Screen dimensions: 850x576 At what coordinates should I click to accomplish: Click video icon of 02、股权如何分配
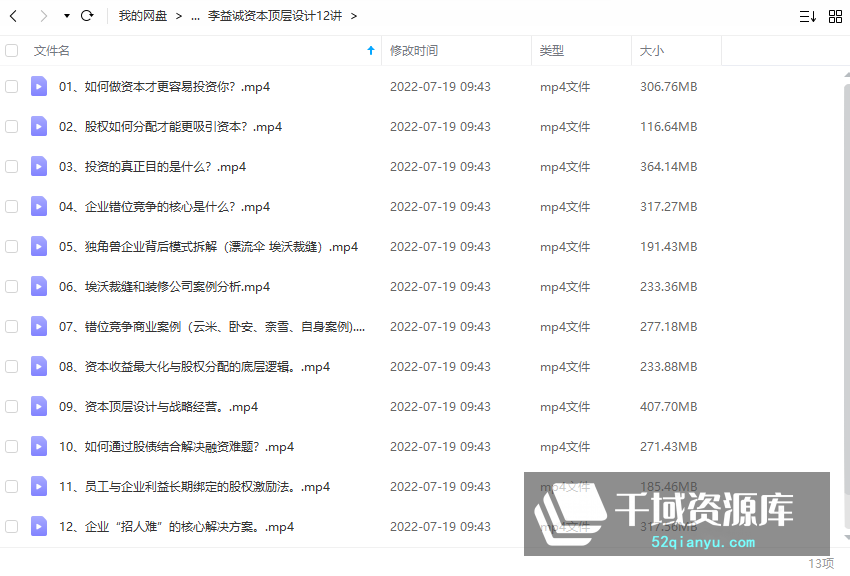38,126
